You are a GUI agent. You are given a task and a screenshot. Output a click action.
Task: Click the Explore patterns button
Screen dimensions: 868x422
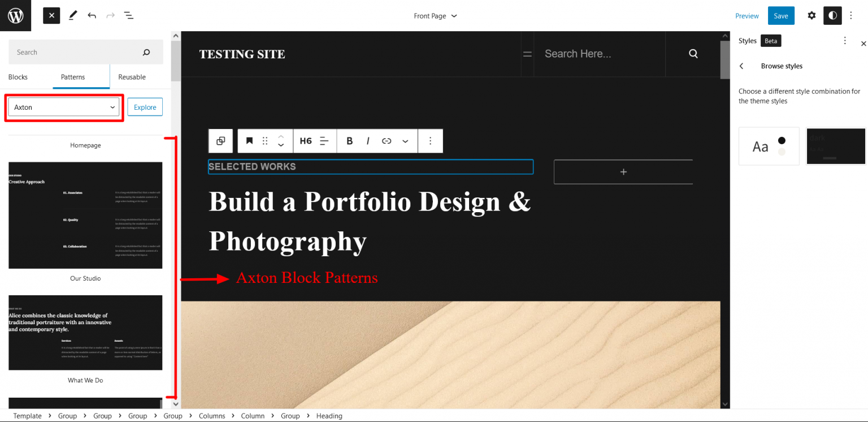point(145,106)
